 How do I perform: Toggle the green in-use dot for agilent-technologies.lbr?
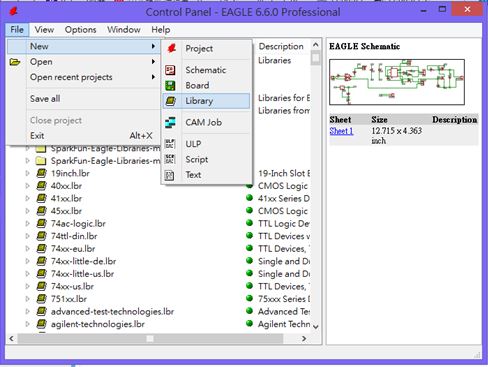[249, 323]
